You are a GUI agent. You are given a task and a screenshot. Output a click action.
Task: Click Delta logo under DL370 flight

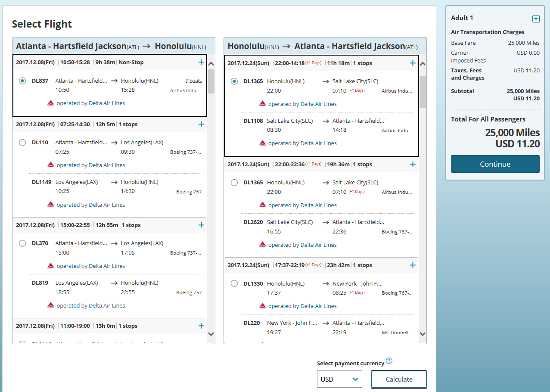(50, 266)
